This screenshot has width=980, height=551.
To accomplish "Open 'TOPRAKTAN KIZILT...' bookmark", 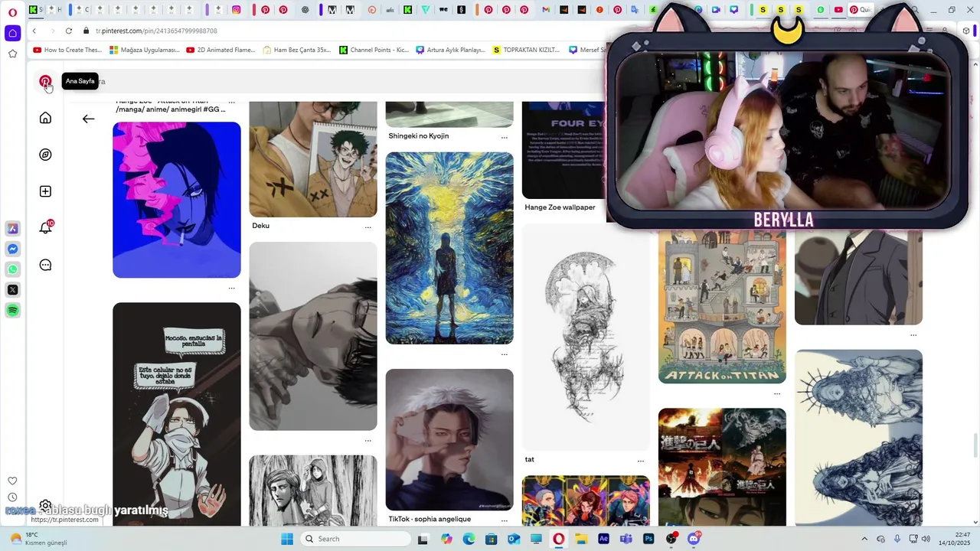I will 527,50.
